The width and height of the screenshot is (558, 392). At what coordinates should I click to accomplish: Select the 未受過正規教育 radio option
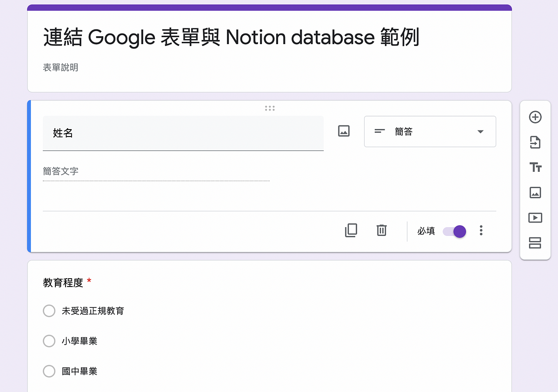49,311
